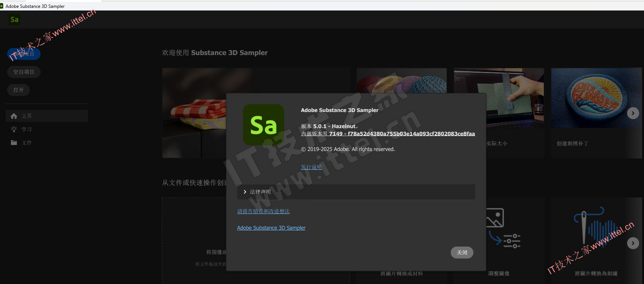Click the 欢迎使用 Substance 3D Sampler heading
Image resolution: width=644 pixels, height=284 pixels.
[215, 53]
